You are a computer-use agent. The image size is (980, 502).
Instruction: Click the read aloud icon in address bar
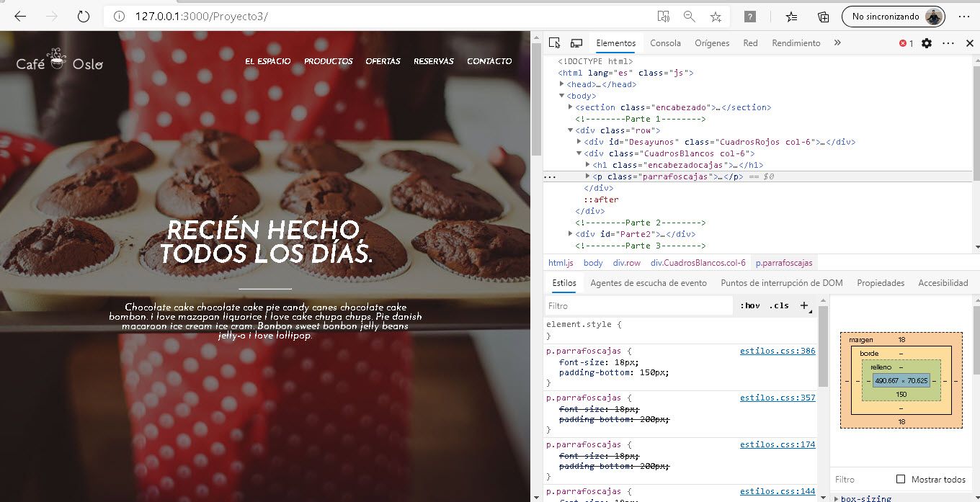(x=663, y=17)
